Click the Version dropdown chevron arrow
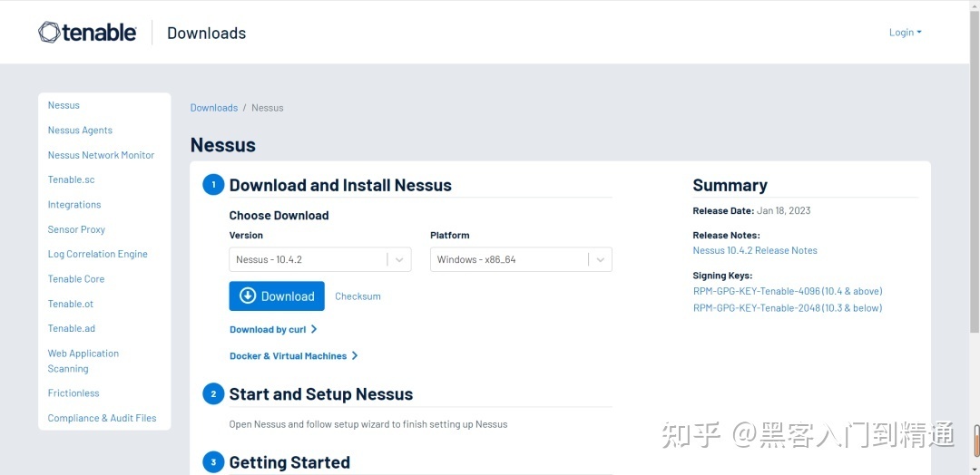Screen dimensions: 980x475 pyautogui.click(x=400, y=259)
